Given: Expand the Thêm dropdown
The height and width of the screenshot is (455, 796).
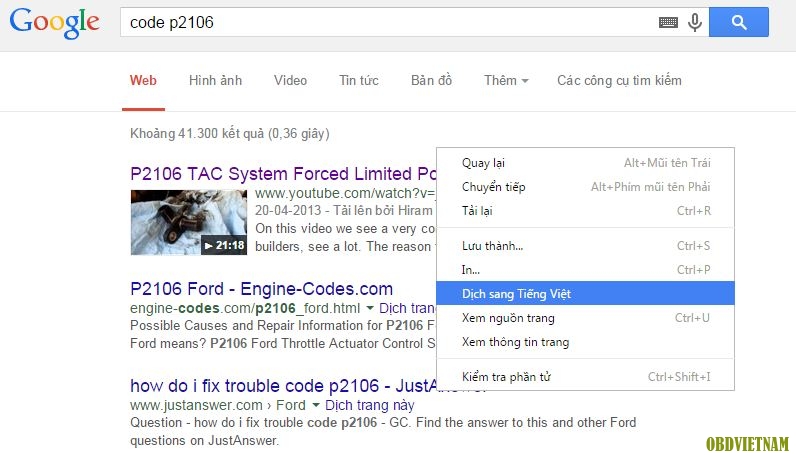Looking at the screenshot, I should (x=506, y=80).
